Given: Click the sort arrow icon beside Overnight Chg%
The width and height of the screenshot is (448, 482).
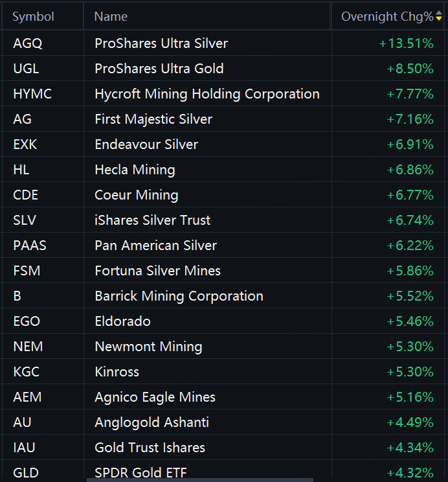Looking at the screenshot, I should click(x=439, y=17).
